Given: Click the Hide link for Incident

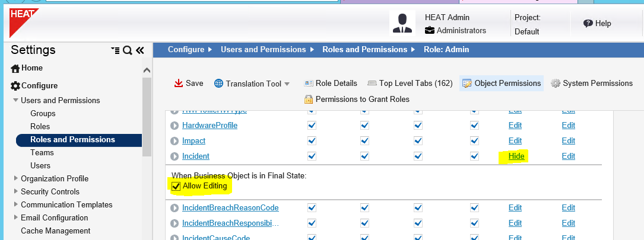Looking at the screenshot, I should [x=516, y=156].
